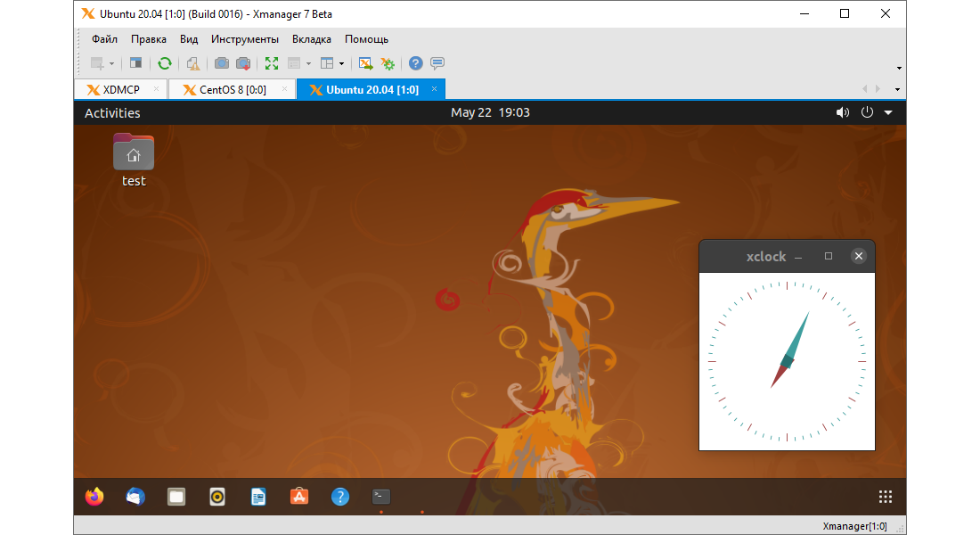Viewport: 980px width, 535px height.
Task: Click the grayed list view toolbar icon
Action: [294, 63]
